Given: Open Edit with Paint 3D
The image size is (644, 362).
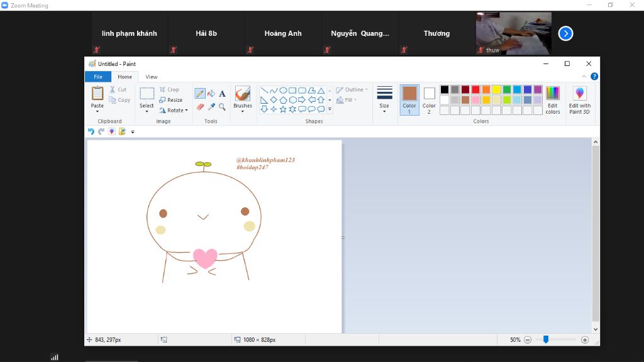Looking at the screenshot, I should tap(579, 100).
